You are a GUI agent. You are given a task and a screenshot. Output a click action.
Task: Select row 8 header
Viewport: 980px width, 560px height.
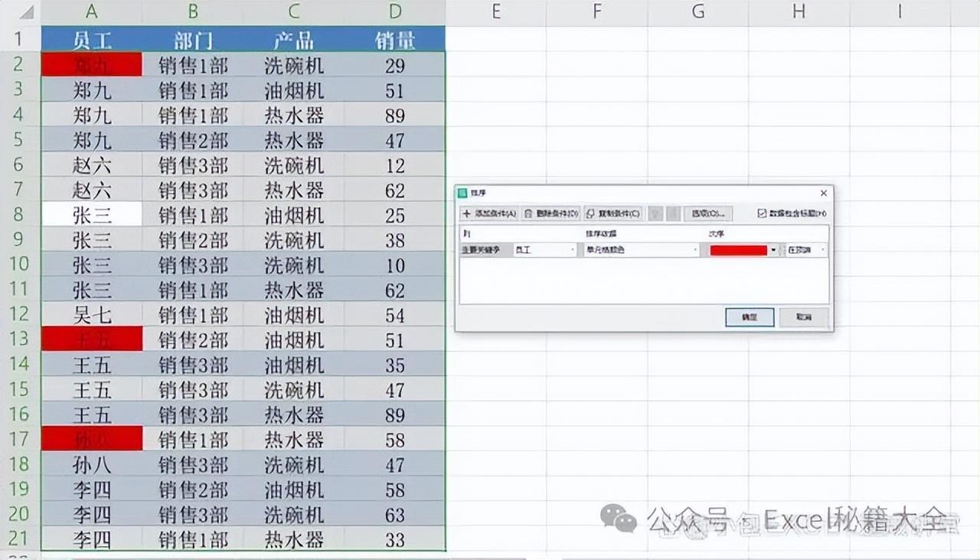[x=20, y=214]
